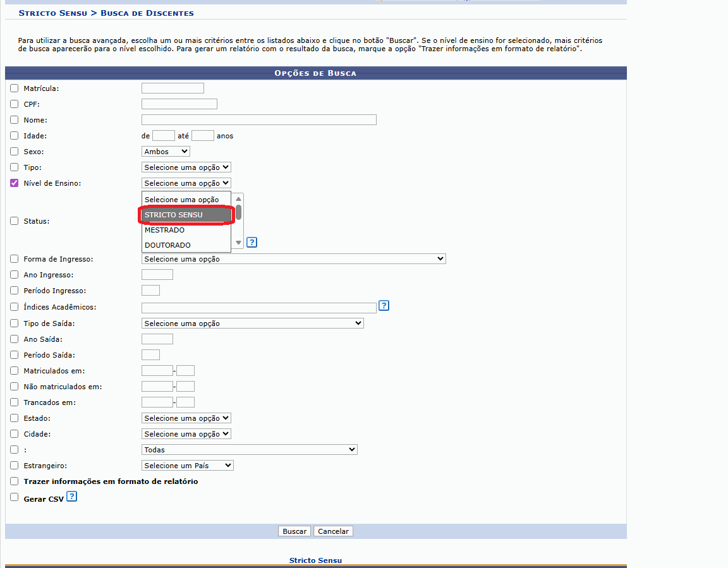Screen dimensions: 728x568
Task: Click help icon beside Índices Acadêmicos field
Action: click(384, 306)
